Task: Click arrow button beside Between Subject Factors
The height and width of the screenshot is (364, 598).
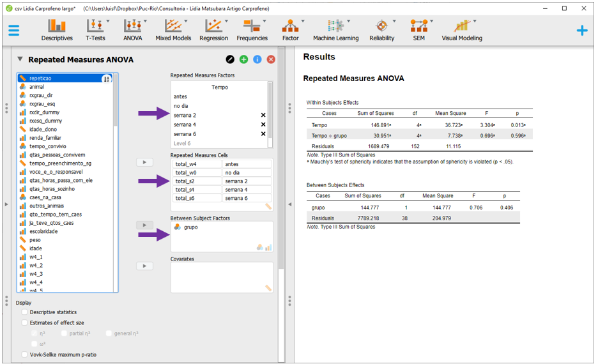Action: point(145,225)
